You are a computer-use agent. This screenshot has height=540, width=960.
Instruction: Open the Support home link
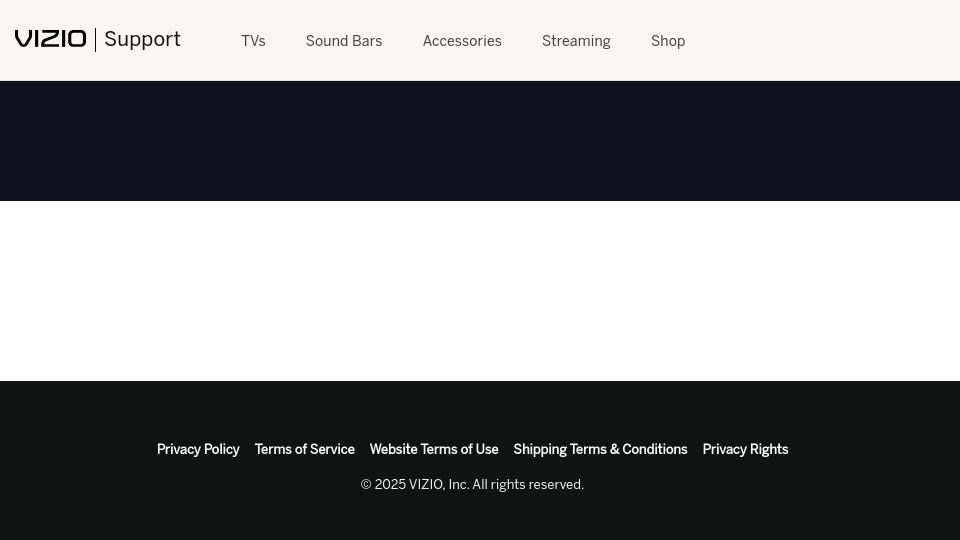pyautogui.click(x=142, y=39)
